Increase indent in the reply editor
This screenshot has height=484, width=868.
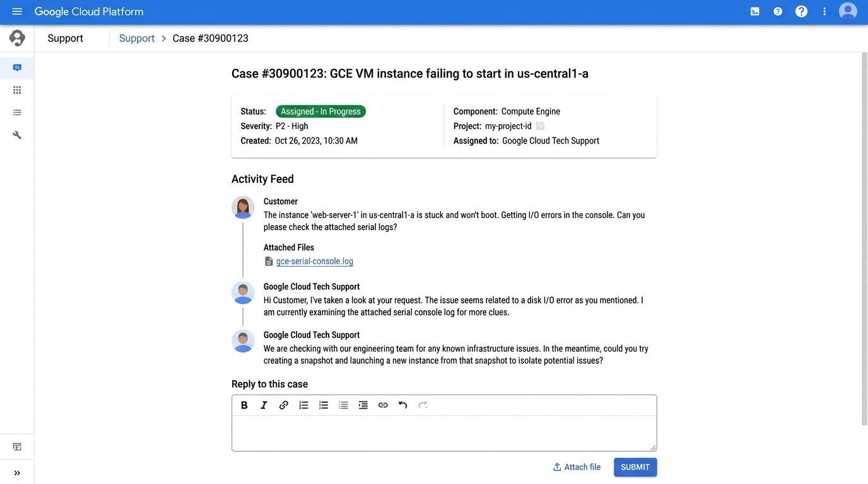tap(363, 405)
